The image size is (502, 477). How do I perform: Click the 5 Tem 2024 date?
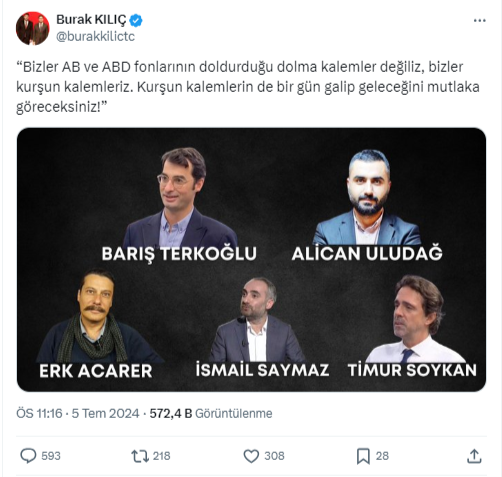[x=105, y=413]
